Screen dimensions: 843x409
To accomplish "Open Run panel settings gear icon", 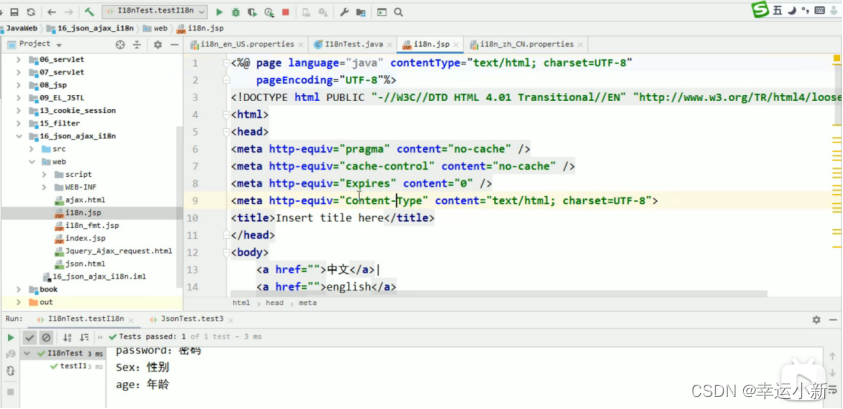I will click(x=817, y=320).
